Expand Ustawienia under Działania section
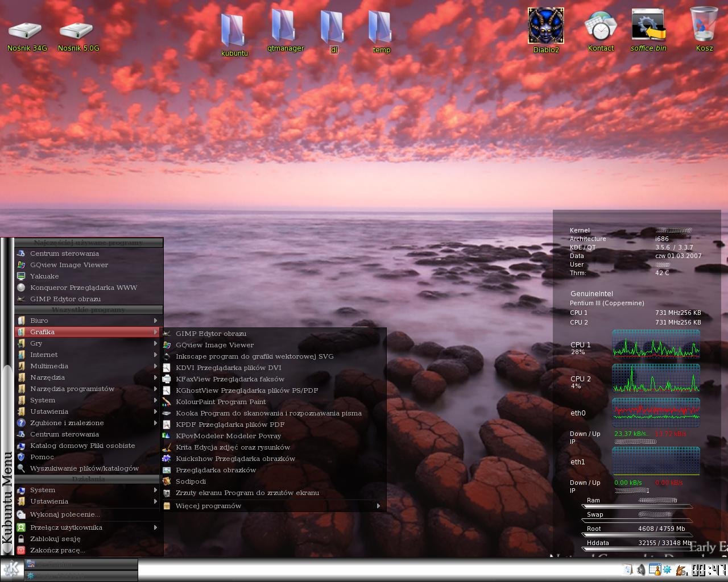Viewport: 728px width, 582px height. (x=88, y=501)
